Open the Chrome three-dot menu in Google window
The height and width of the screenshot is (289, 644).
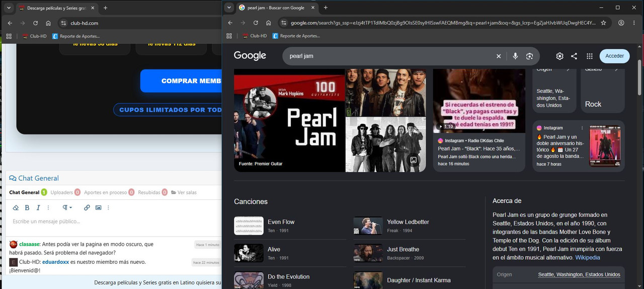pos(634,23)
